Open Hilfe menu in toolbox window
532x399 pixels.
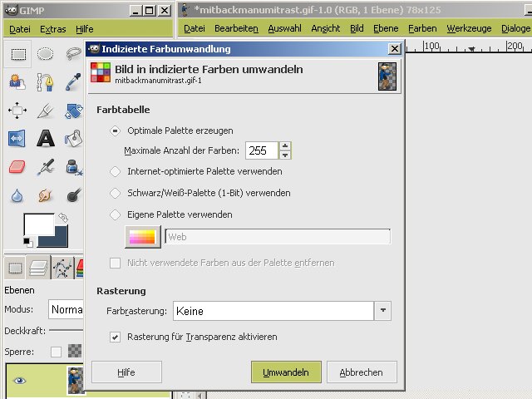pos(85,29)
